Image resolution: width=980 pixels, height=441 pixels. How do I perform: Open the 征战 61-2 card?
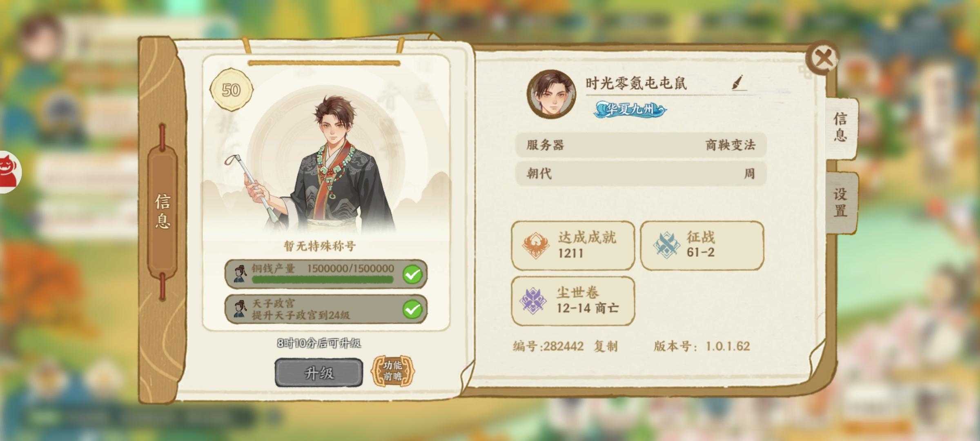[702, 245]
